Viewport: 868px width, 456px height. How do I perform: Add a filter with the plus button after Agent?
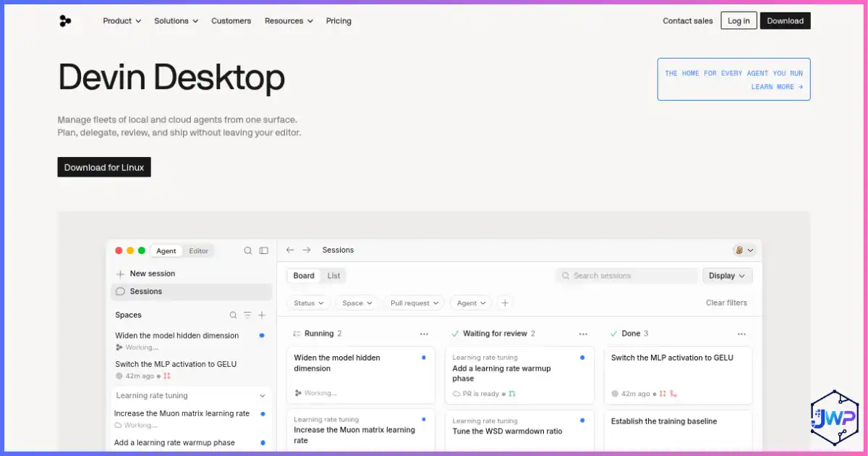pos(505,303)
